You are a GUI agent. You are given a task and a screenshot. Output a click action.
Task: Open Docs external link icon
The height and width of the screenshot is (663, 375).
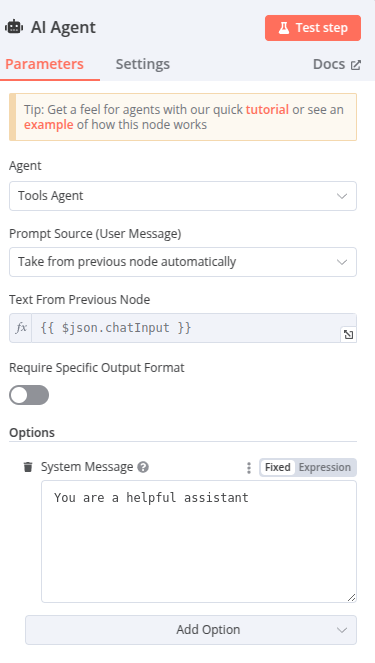(356, 65)
